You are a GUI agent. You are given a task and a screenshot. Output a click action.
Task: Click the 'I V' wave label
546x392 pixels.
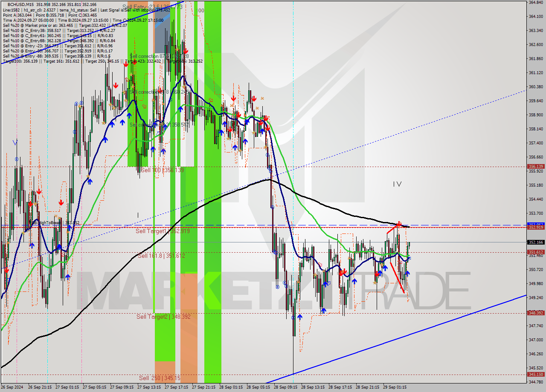(397, 184)
